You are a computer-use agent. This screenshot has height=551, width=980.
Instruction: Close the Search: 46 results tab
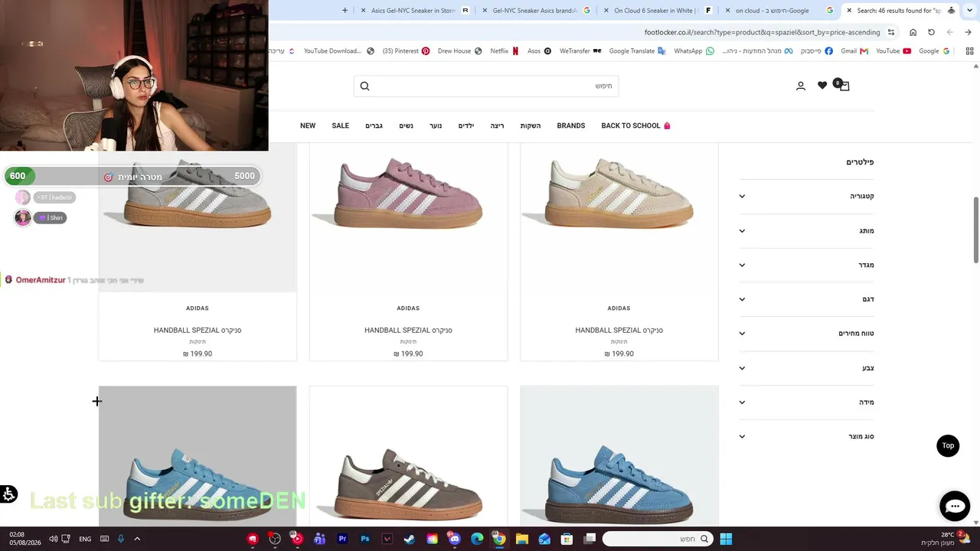(x=849, y=11)
